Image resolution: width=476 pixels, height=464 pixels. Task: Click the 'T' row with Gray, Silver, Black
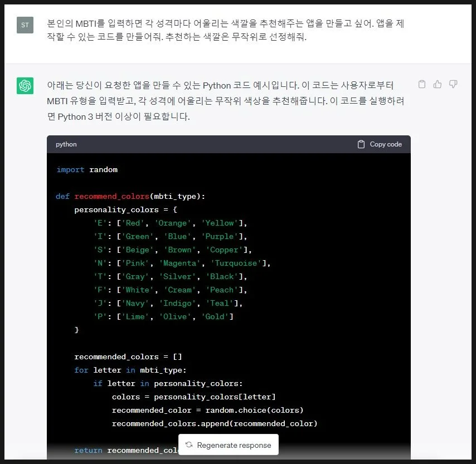[171, 276]
